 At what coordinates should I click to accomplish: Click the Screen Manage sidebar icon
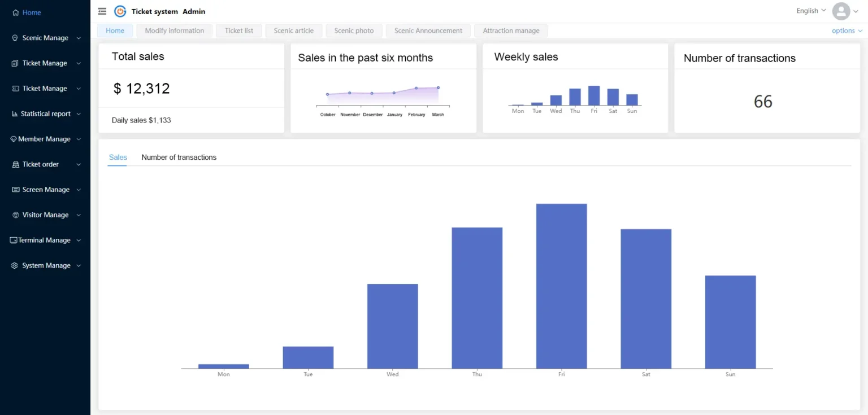[x=14, y=189]
